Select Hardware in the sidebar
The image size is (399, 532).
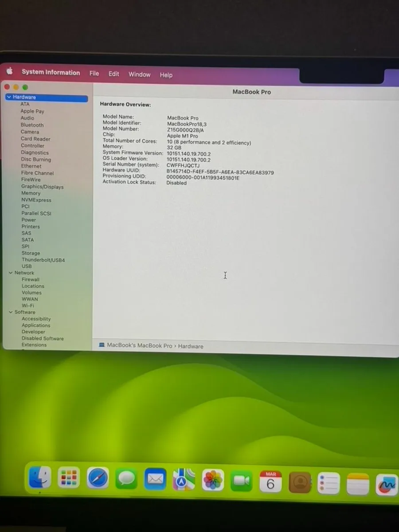[47, 98]
